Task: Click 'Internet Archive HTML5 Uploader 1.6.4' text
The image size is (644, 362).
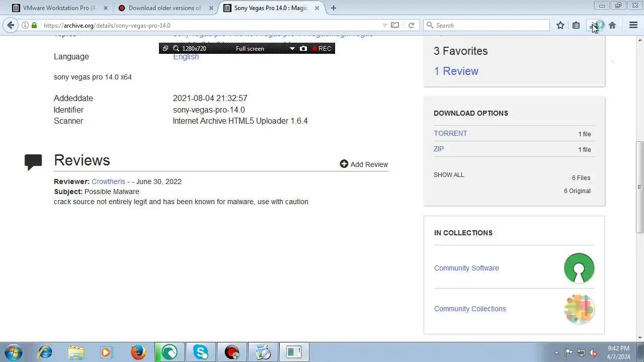Action: pos(240,121)
